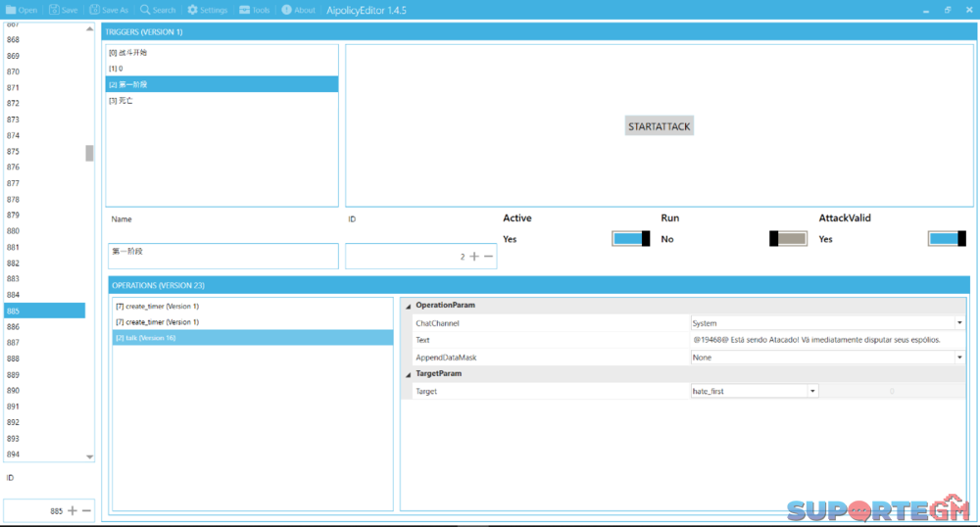This screenshot has width=980, height=527.
Task: Click the Save As icon
Action: click(94, 10)
